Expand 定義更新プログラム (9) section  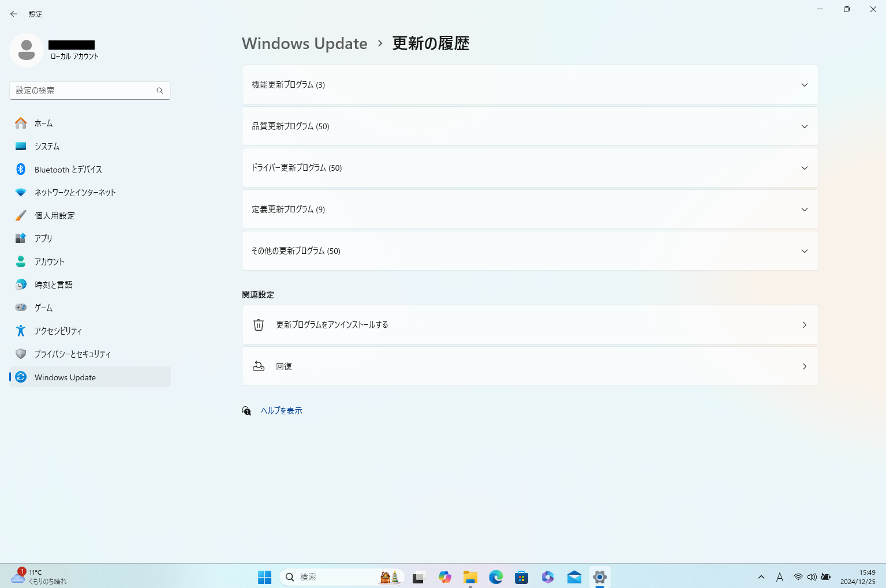point(529,209)
